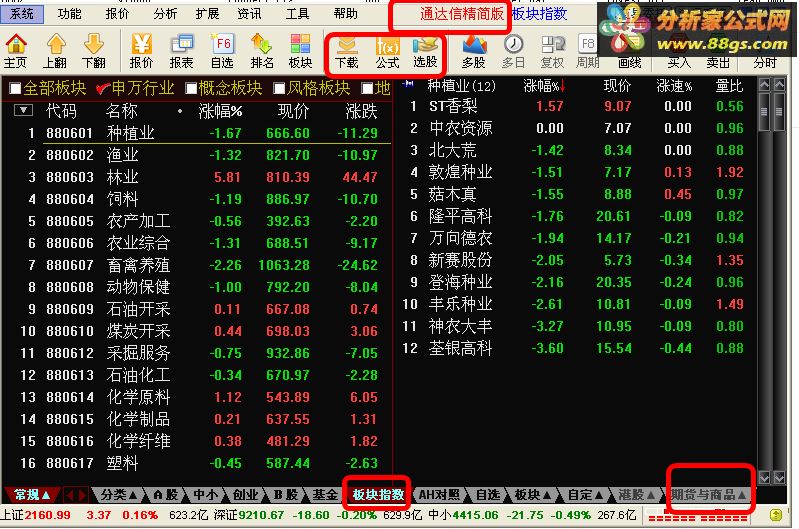Click the 下翻 page-down arrow icon
Image resolution: width=799 pixels, height=529 pixels.
tap(94, 51)
